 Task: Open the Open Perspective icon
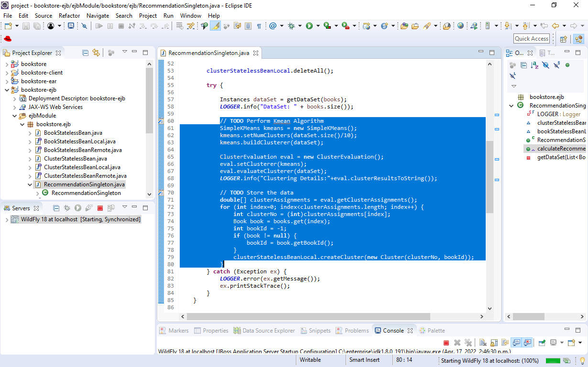564,39
